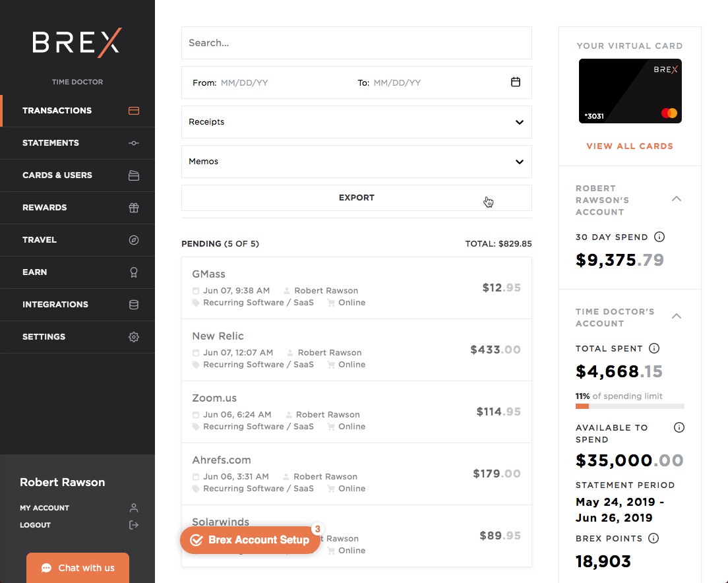Open View All Cards link
Viewport: 728px width, 583px height.
point(630,146)
